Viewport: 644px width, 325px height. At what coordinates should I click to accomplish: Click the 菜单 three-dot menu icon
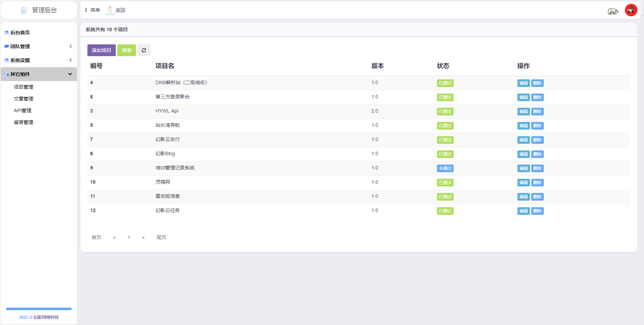86,10
